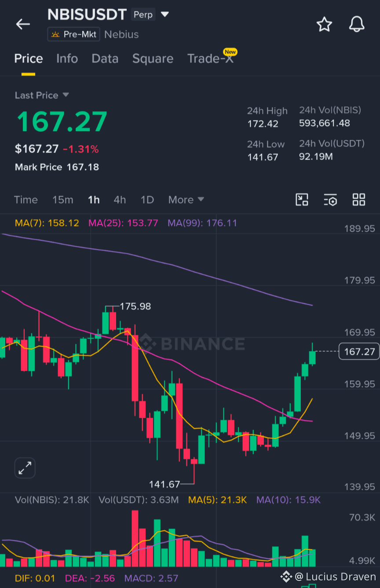The width and height of the screenshot is (380, 588).
Task: Tap the NBISUSDT symbol title
Action: coord(87,15)
